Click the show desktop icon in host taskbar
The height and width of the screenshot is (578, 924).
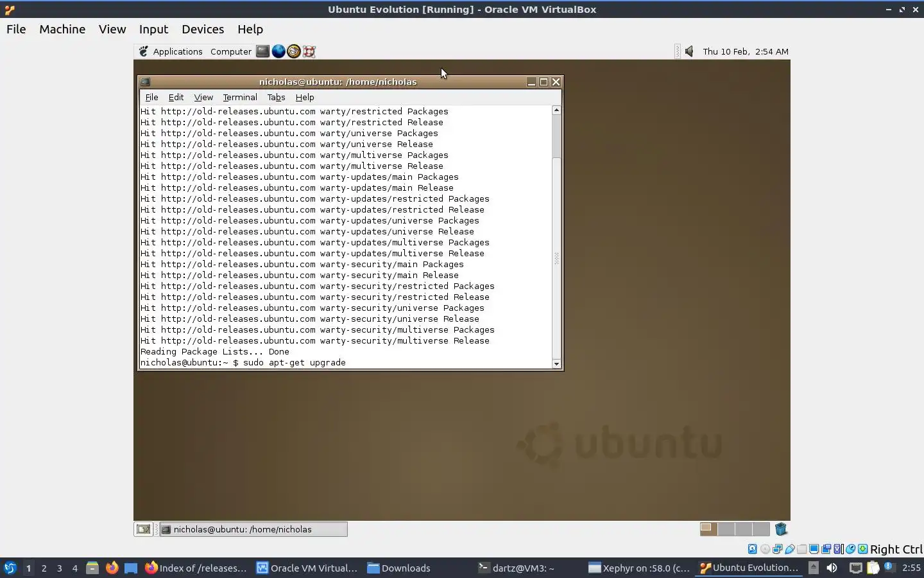pyautogui.click(x=131, y=568)
